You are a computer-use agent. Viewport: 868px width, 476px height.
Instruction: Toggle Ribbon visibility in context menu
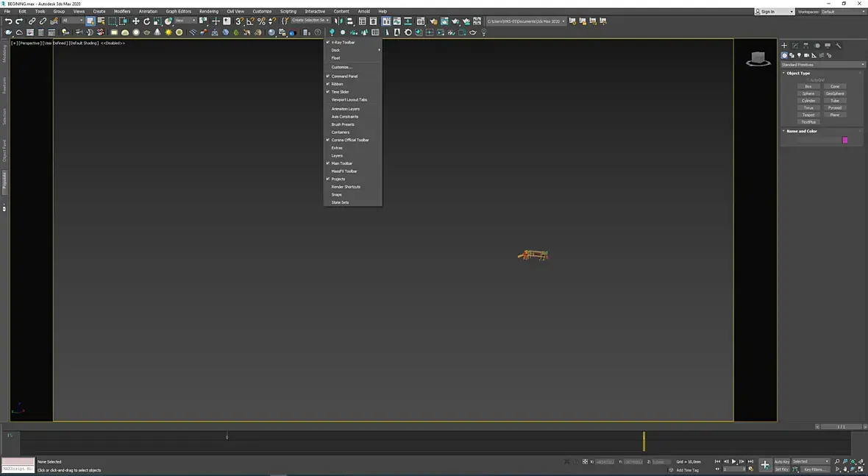(337, 84)
